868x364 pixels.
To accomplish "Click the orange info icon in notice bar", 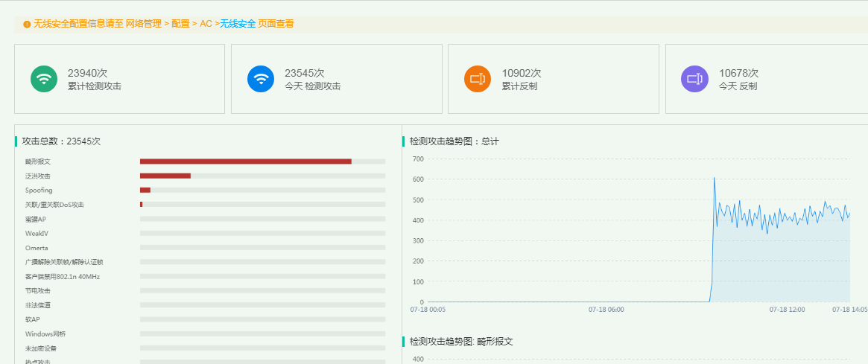I will tap(28, 25).
